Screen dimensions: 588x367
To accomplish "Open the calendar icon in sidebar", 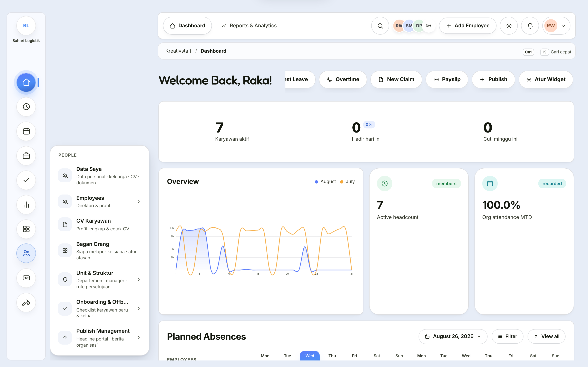I will [26, 131].
